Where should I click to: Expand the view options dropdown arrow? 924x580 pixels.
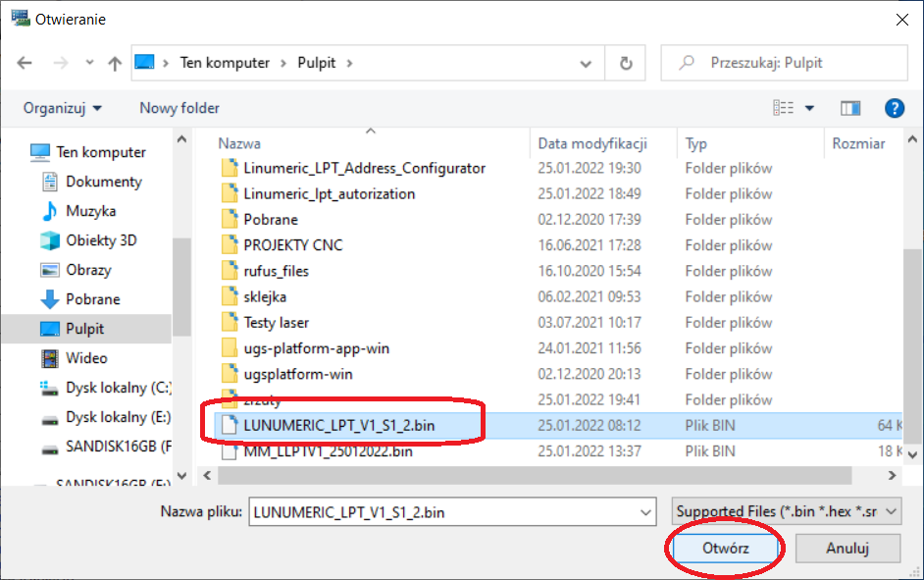(809, 108)
